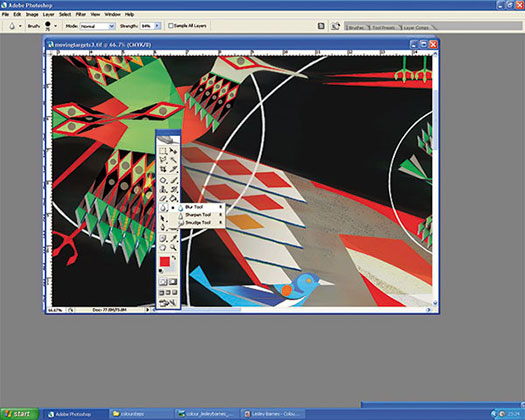Select the Healing Brush tool
Screen dimensions: 525x420
(163, 180)
